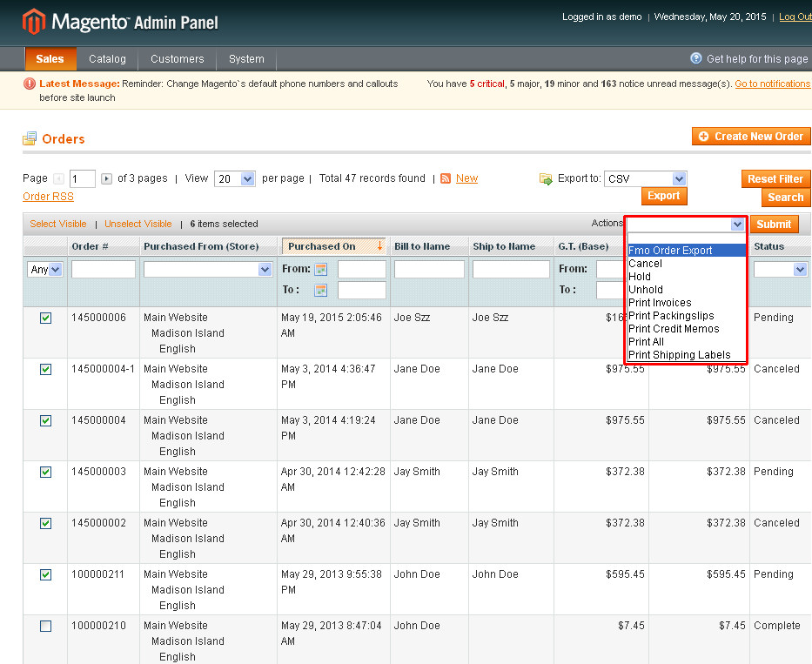Click the RSS feed icon

446,178
